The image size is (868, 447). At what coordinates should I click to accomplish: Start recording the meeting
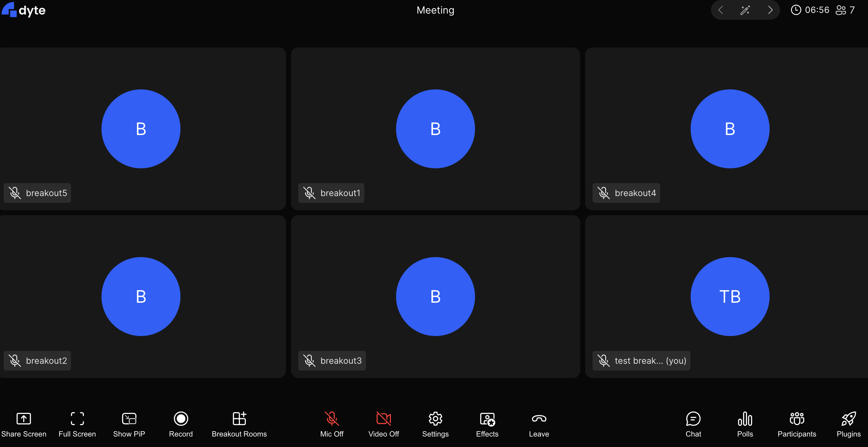tap(181, 419)
